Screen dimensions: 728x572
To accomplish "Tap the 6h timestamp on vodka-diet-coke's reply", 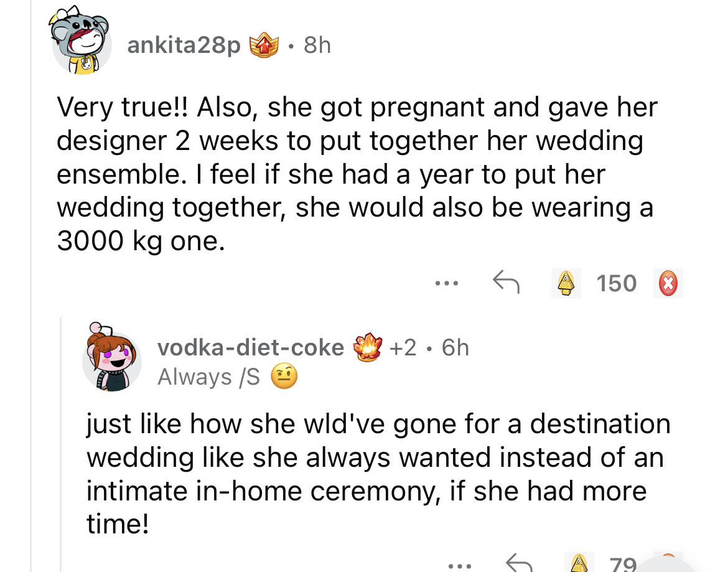I will tap(455, 347).
